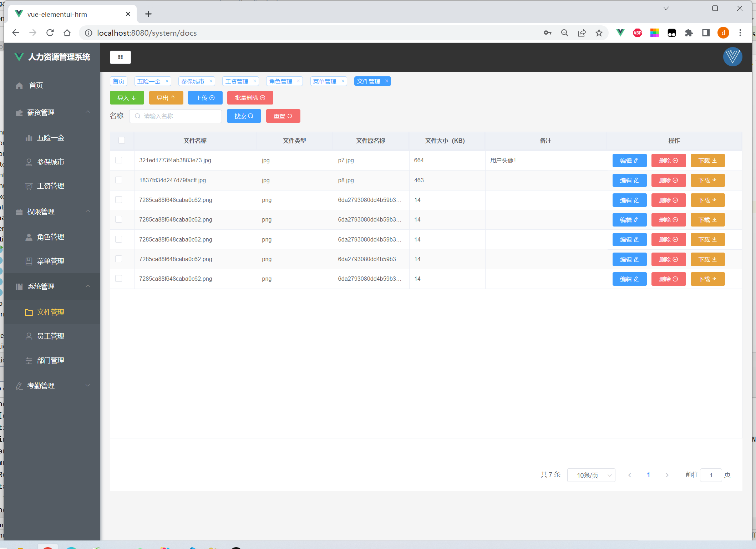Click the bookmark star icon in the address bar
Screen dimensions: 756x549
(x=599, y=33)
